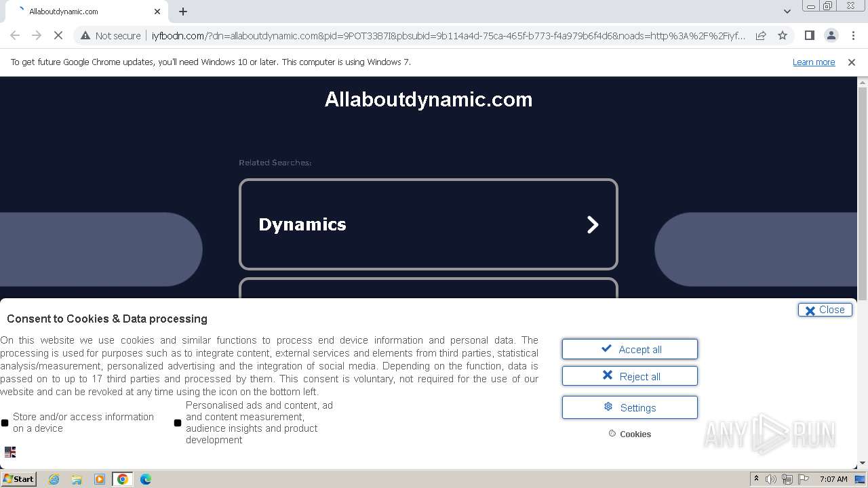
Task: Open the Windows Start menu
Action: point(19,479)
